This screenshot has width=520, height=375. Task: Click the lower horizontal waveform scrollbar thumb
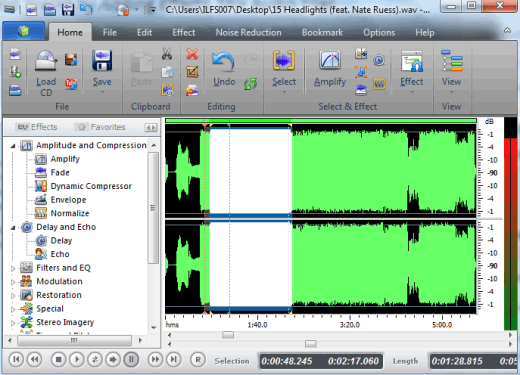pos(311,344)
